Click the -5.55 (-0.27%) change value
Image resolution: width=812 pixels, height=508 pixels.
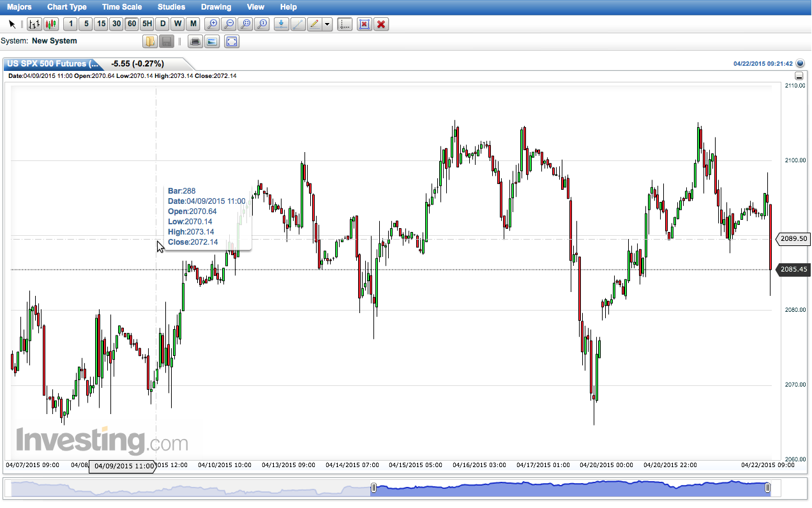point(137,64)
